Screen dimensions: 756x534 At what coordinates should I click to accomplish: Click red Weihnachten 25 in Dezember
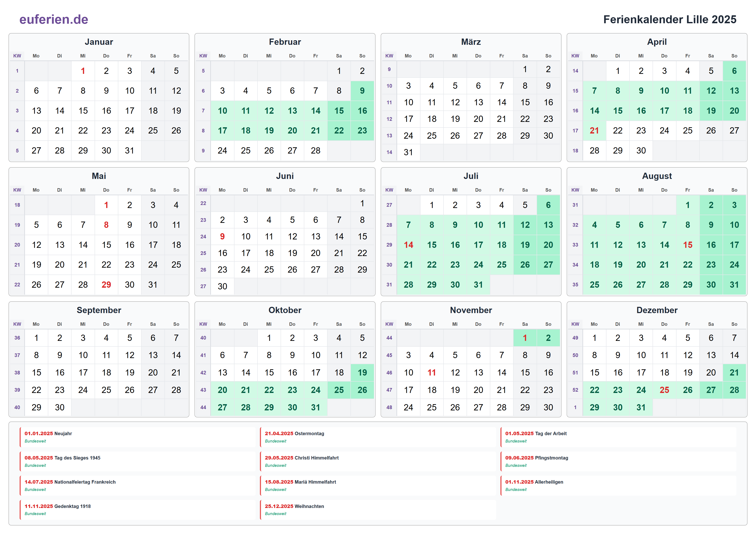(x=664, y=390)
